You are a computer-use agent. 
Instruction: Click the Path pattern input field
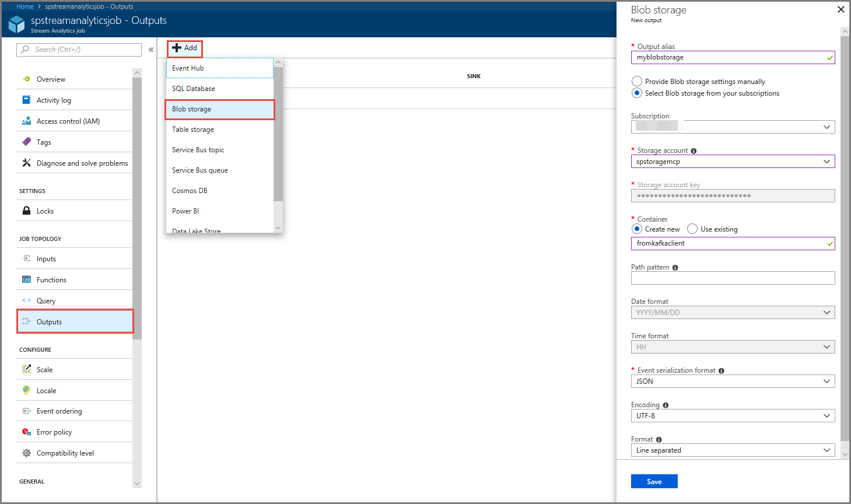tap(733, 278)
